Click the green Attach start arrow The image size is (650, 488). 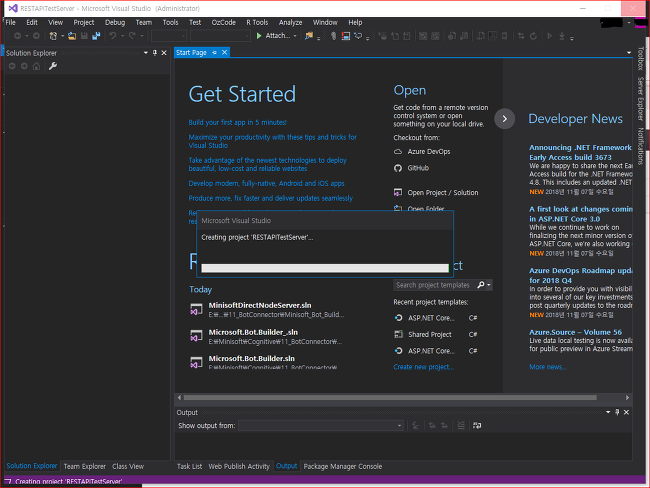pyautogui.click(x=259, y=36)
